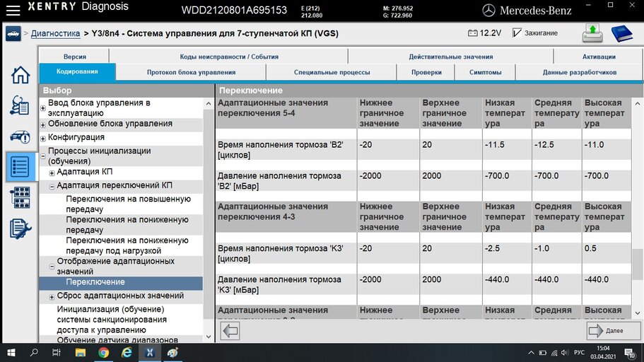Open the stethoscope diagnosis sidebar icon
Image resolution: width=644 pixels, height=362 pixels.
click(x=20, y=105)
